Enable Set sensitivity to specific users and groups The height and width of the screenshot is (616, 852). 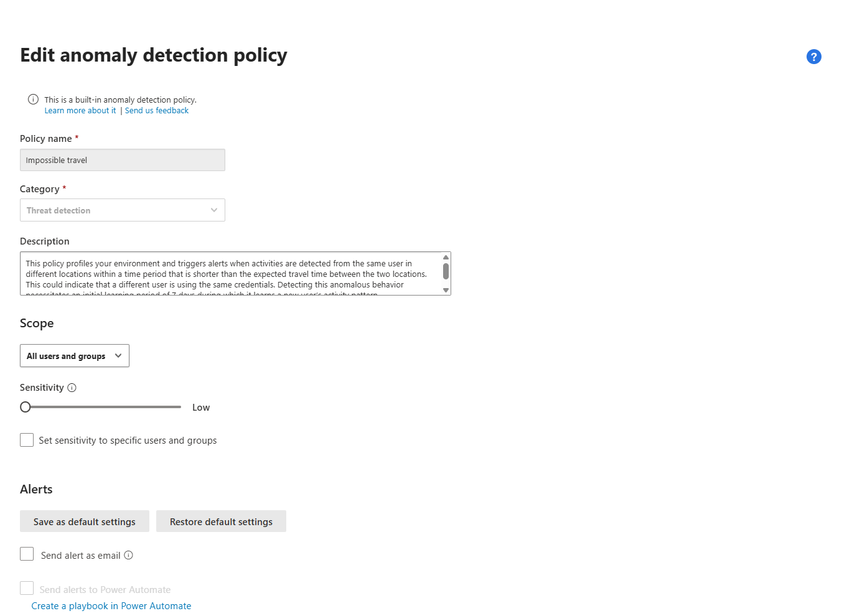[x=27, y=440]
